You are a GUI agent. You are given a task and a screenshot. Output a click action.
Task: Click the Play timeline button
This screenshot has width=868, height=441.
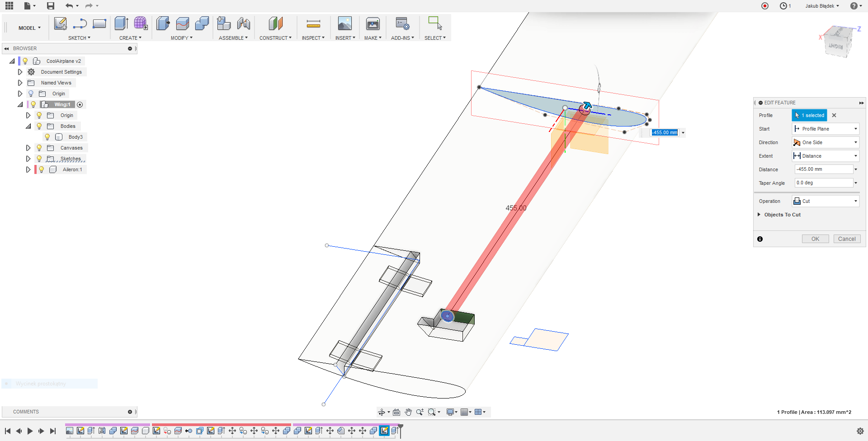[30, 431]
